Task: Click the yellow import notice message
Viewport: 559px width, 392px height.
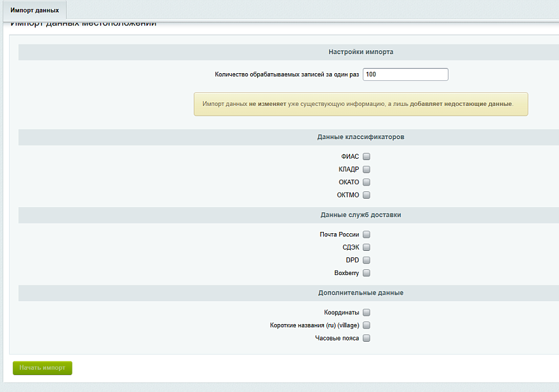Action: 360,104
